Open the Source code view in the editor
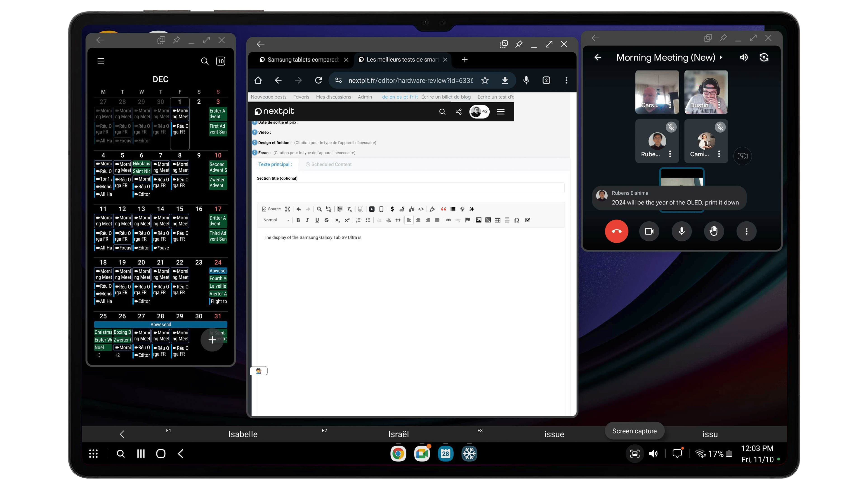The height and width of the screenshot is (488, 868). [x=271, y=209]
